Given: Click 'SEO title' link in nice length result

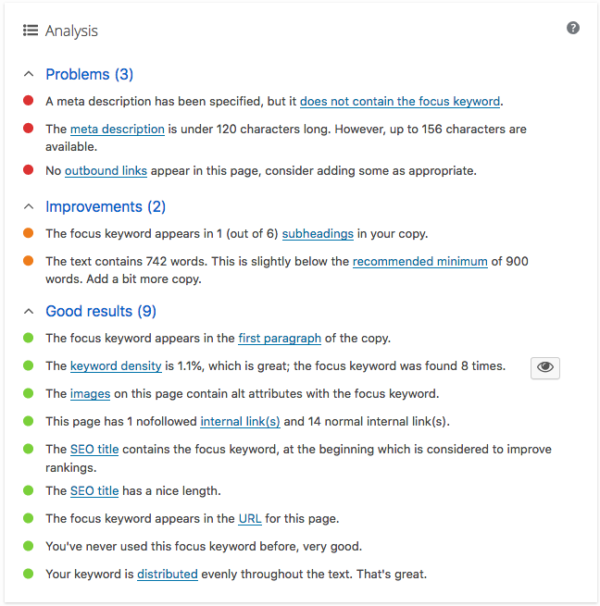Looking at the screenshot, I should [95, 491].
